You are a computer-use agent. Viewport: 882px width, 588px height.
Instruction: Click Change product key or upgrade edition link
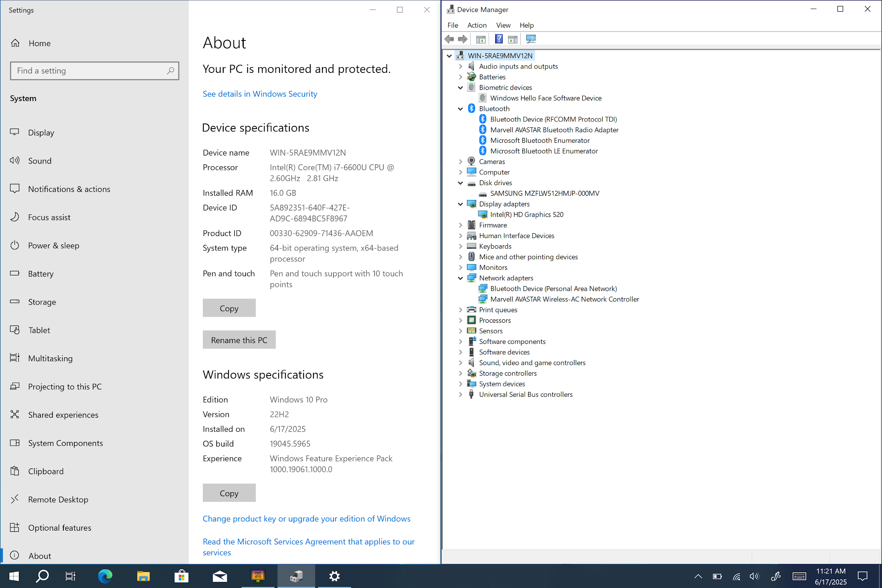coord(307,519)
